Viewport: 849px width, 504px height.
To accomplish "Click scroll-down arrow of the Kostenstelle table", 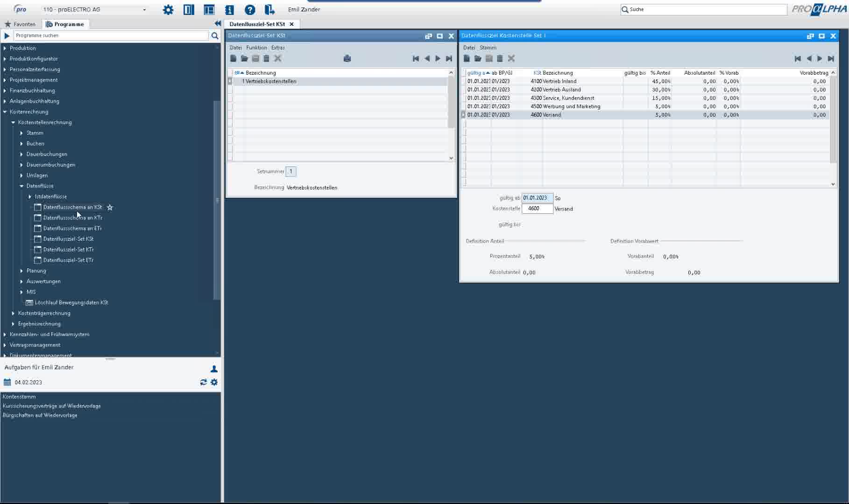I will click(833, 184).
